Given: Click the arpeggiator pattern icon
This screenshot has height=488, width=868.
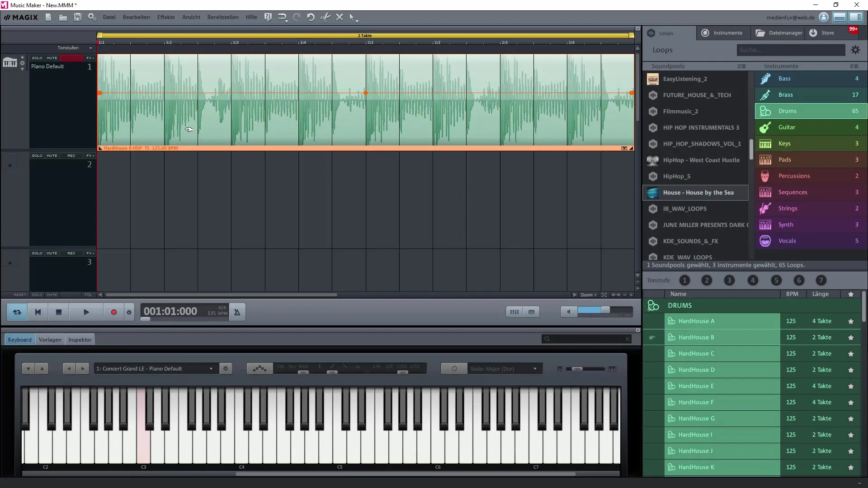Looking at the screenshot, I should [259, 369].
